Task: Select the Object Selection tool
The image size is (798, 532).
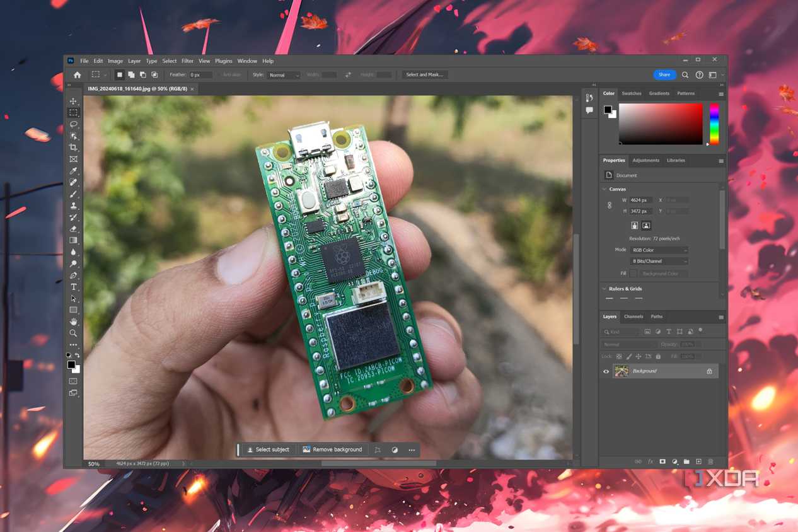Action: tap(73, 136)
